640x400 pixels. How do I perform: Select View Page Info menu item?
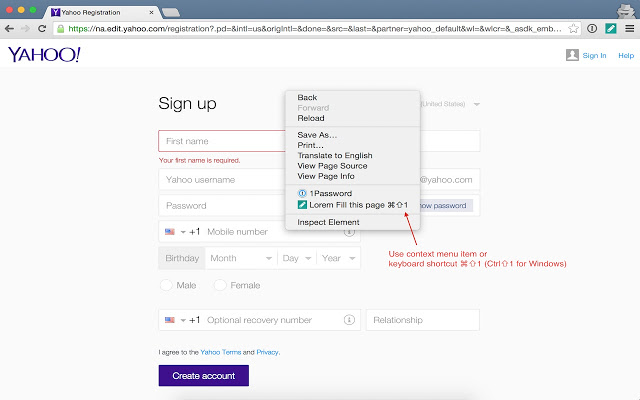(x=352, y=176)
